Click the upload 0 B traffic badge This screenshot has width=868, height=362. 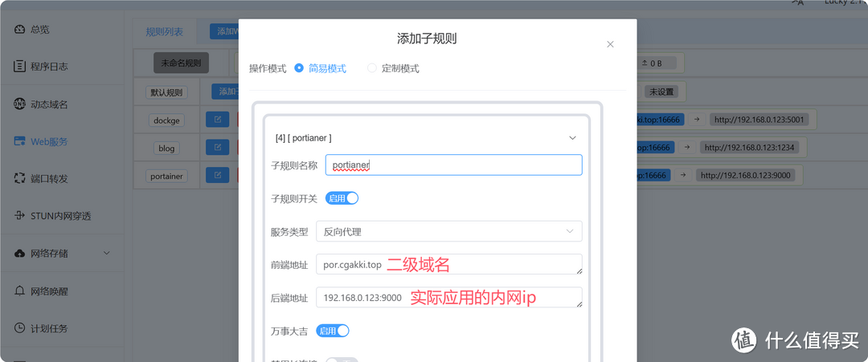coord(657,63)
